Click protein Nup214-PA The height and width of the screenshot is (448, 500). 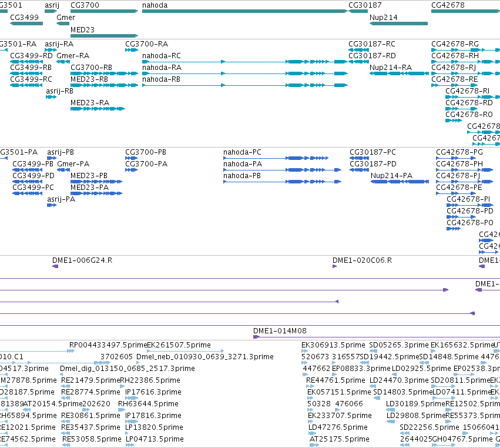[400, 182]
